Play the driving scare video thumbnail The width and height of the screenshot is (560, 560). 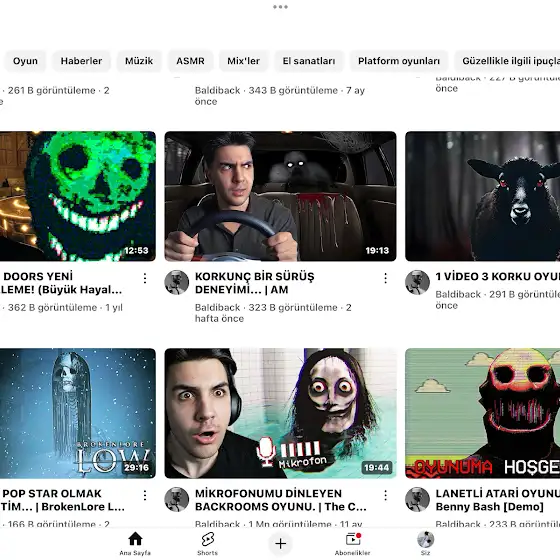point(280,196)
